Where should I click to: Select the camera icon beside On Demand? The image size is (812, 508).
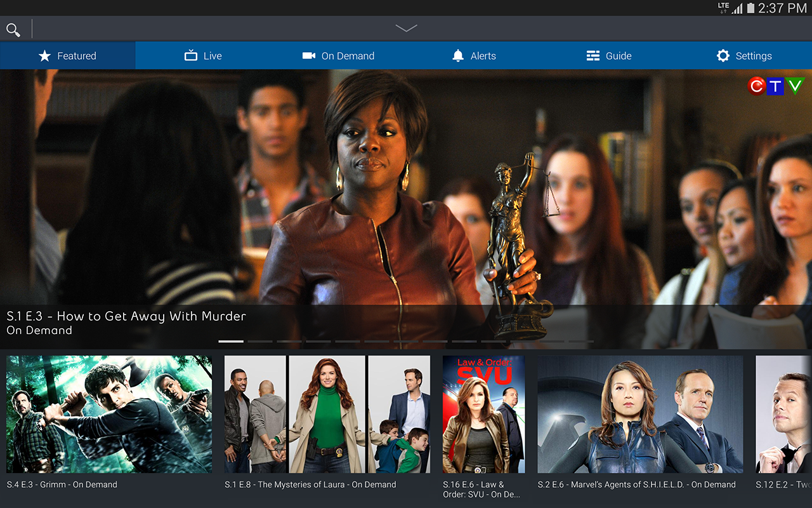(309, 55)
